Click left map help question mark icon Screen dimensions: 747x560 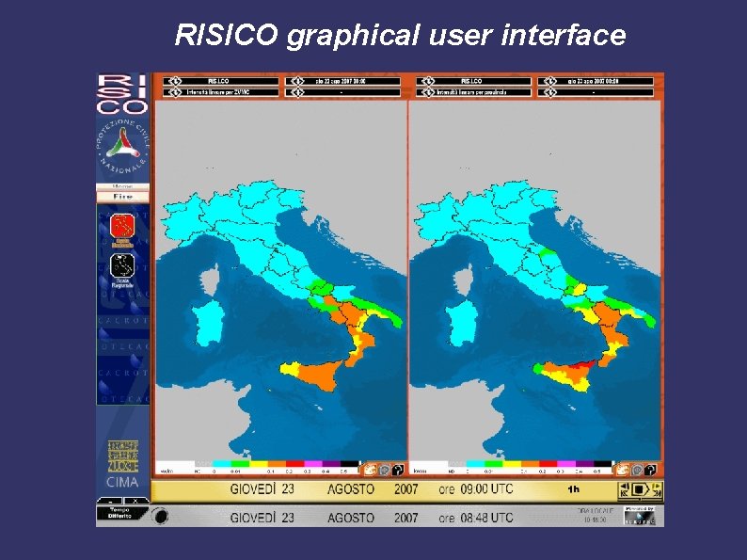coord(397,470)
